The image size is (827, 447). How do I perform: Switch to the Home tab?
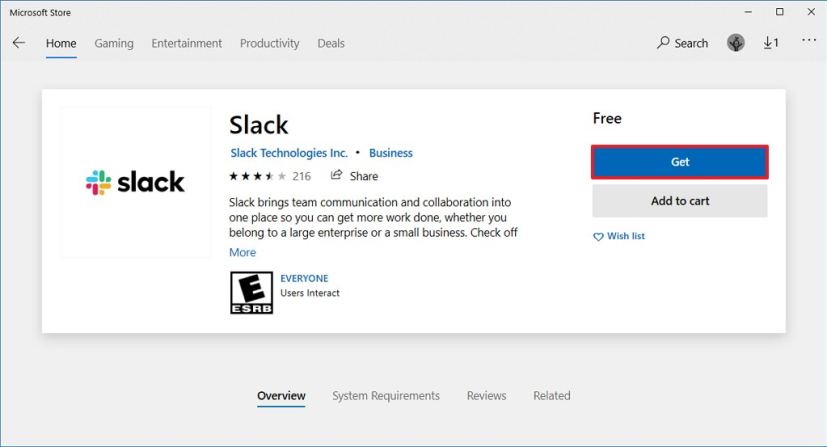click(x=61, y=43)
